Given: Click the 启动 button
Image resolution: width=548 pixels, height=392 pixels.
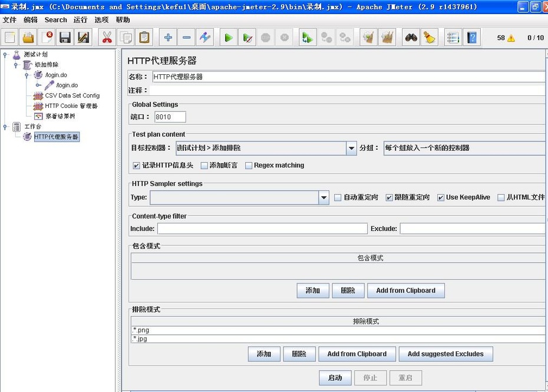Looking at the screenshot, I should [335, 378].
